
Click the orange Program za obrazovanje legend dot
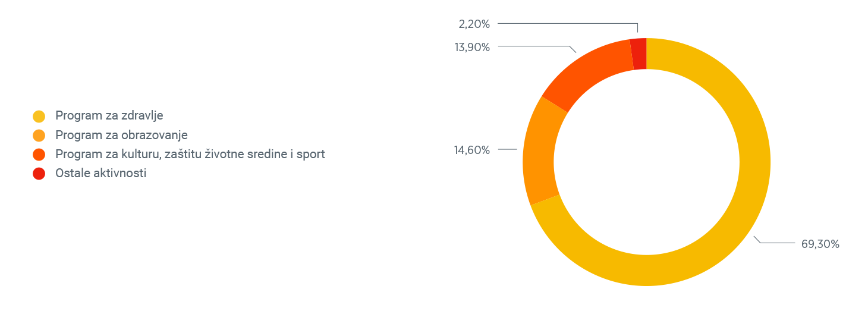pyautogui.click(x=39, y=136)
